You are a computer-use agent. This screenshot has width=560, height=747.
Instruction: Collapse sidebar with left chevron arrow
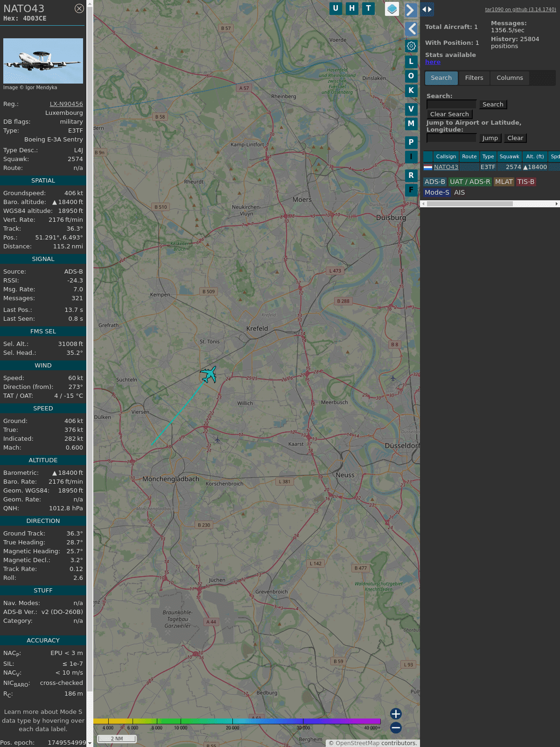(x=411, y=29)
